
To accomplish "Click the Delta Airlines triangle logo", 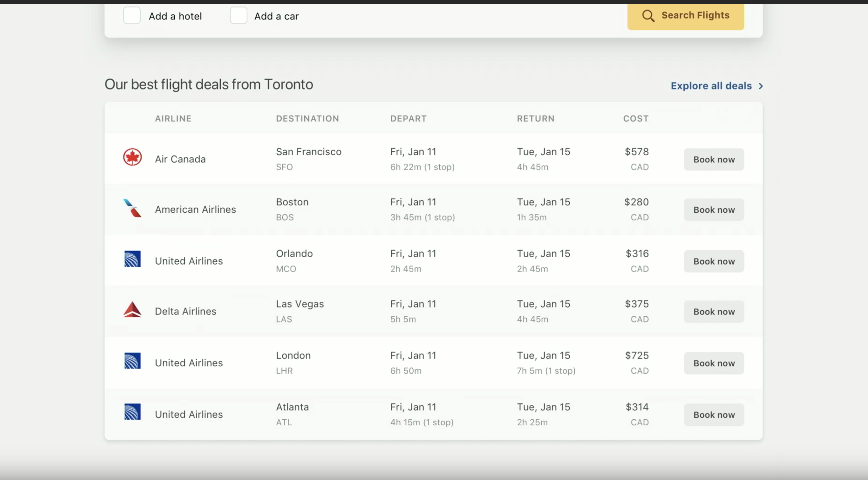I will point(132,309).
